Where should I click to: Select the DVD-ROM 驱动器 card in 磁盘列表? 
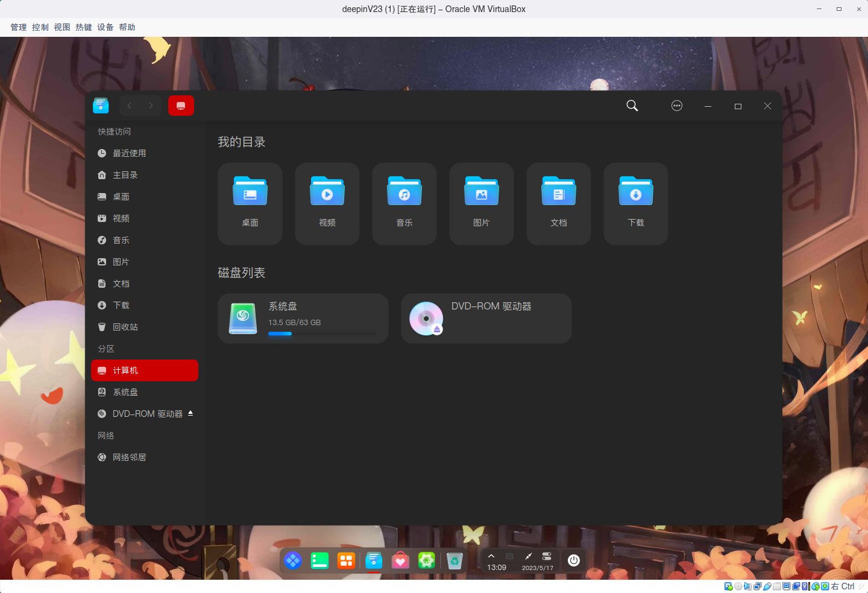[486, 319]
